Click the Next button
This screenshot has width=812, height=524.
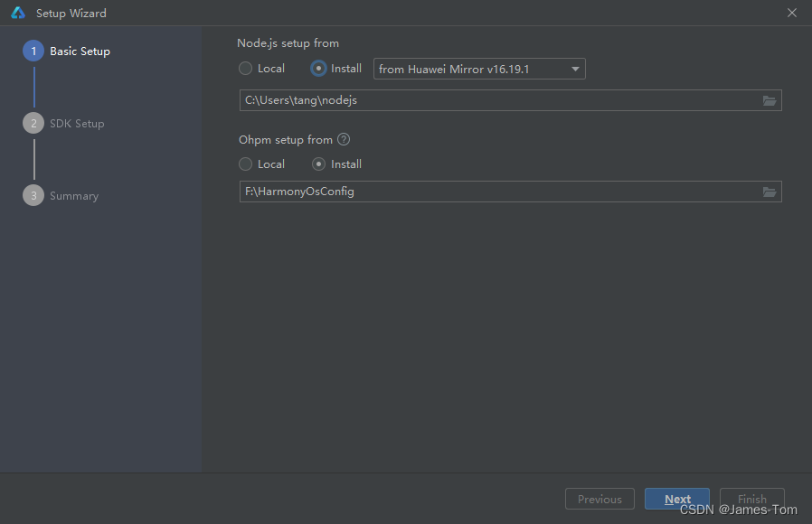point(677,499)
